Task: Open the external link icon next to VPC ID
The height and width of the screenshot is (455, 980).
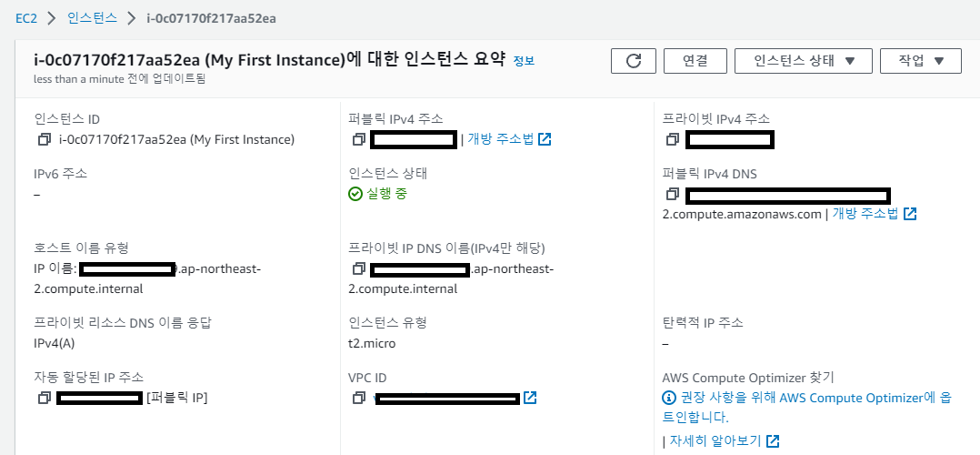Action: point(530,398)
